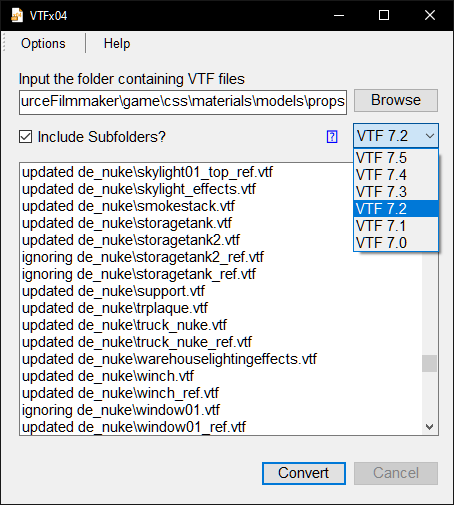Click the Convert button
This screenshot has height=505, width=454.
pyautogui.click(x=304, y=473)
